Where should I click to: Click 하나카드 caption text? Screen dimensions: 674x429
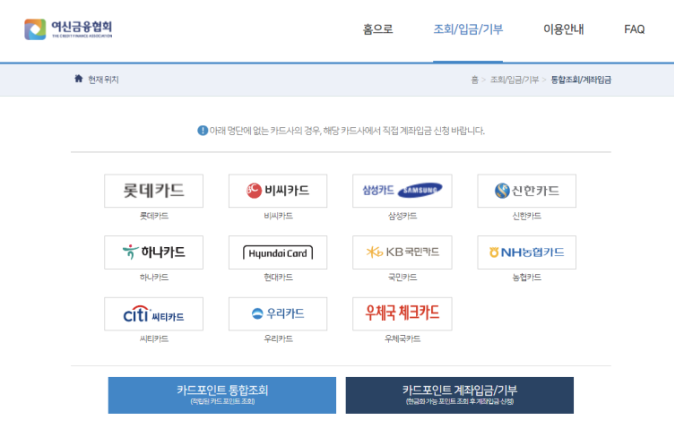pyautogui.click(x=154, y=277)
